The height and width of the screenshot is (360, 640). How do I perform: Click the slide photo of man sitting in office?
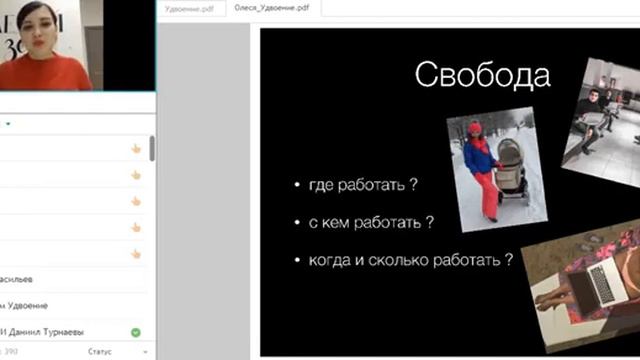[x=602, y=122]
